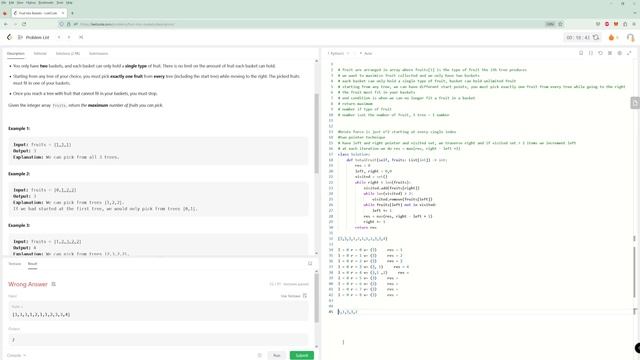Click the description panel scrollbar
This screenshot has width=640, height=360.
316,133
